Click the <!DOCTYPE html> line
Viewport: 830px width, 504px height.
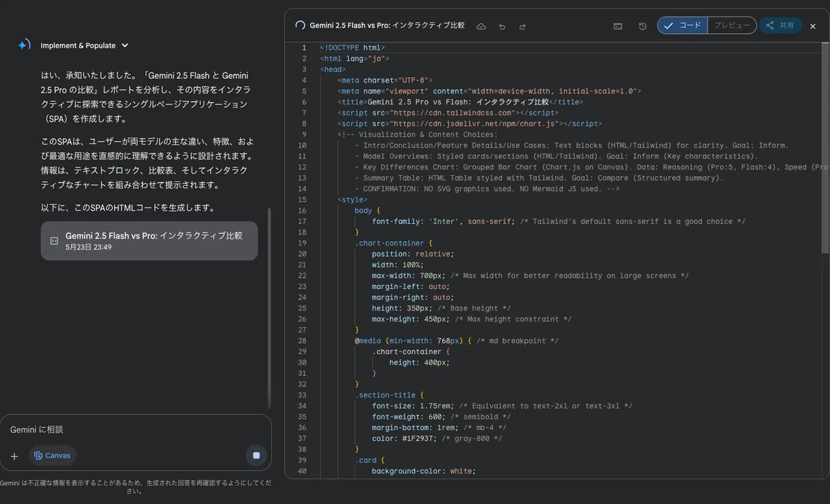pos(353,48)
